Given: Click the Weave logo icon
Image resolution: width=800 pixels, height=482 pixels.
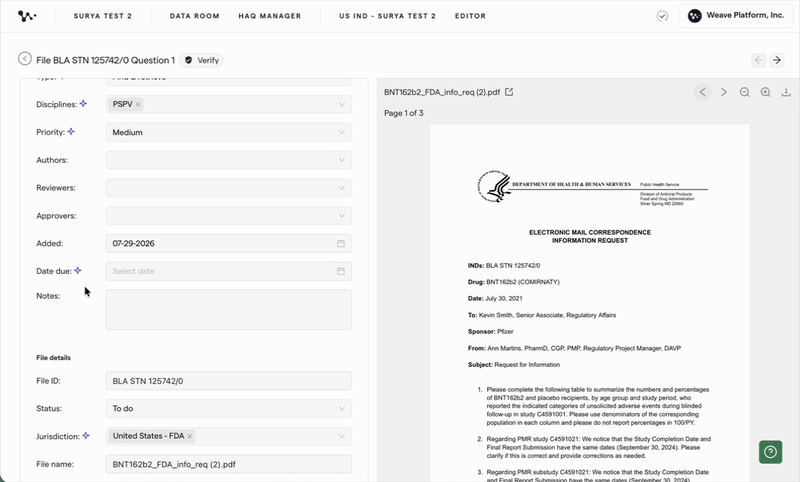Looking at the screenshot, I should point(27,16).
